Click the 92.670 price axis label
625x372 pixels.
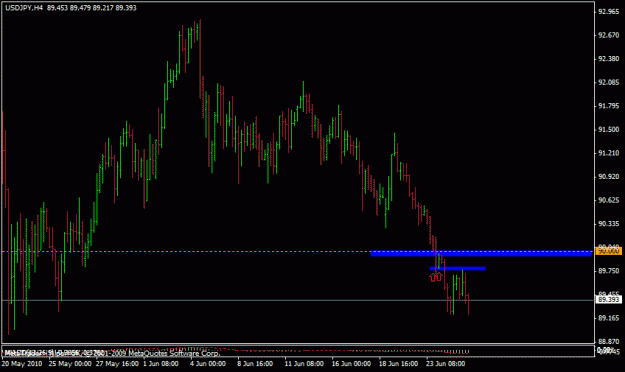click(x=609, y=35)
